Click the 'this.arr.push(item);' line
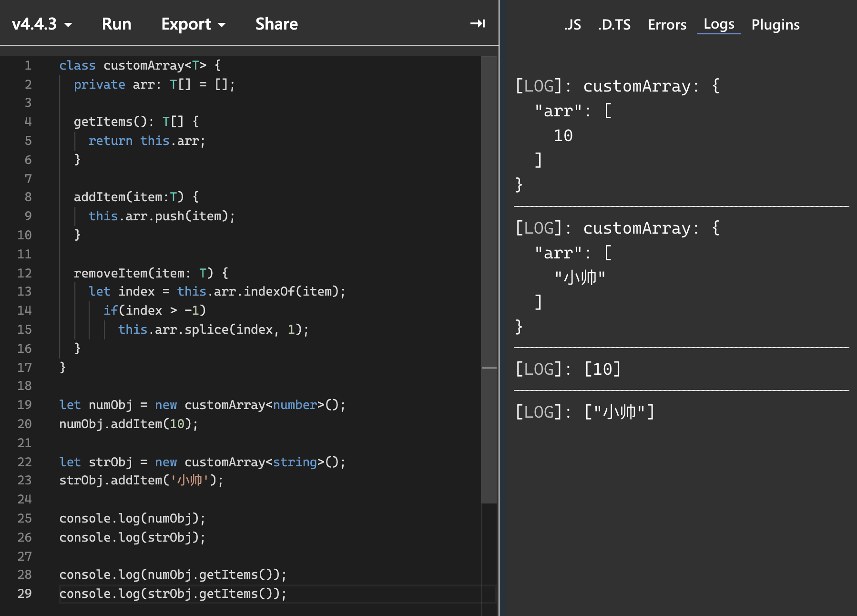Image resolution: width=857 pixels, height=616 pixels. (162, 216)
